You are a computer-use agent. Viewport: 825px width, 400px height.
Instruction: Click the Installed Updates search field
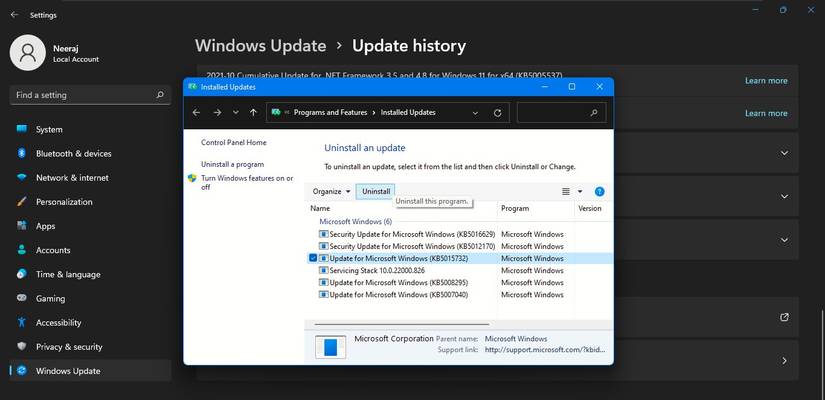pos(561,113)
